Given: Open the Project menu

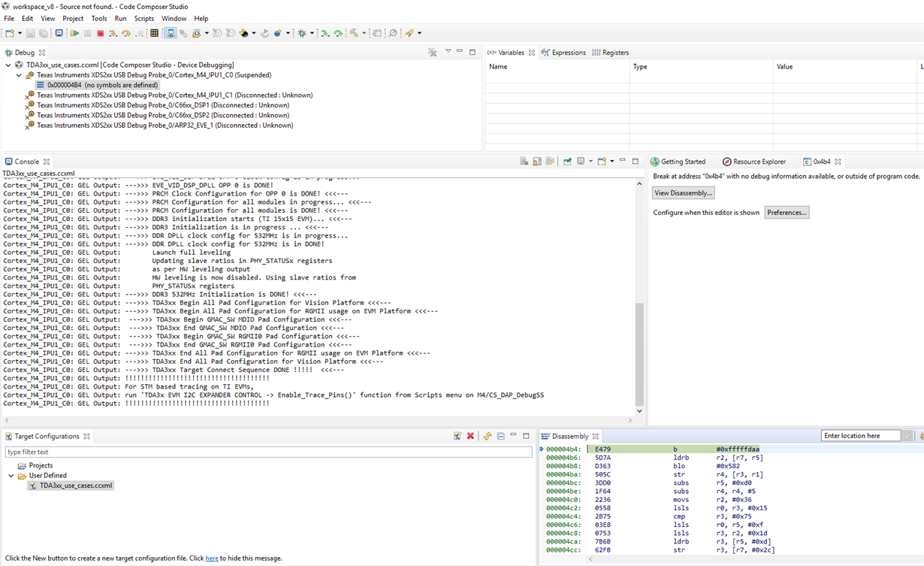Looking at the screenshot, I should (73, 18).
